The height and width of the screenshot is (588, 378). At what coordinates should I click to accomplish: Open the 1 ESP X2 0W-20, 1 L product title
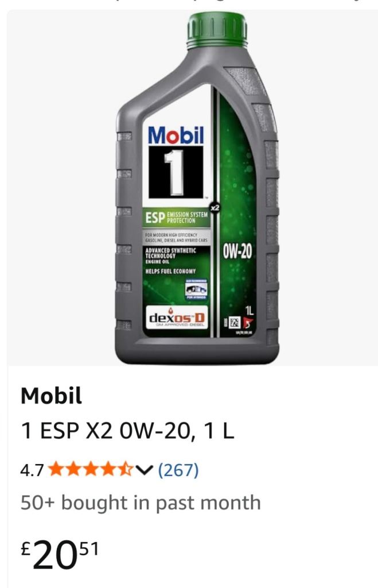tap(127, 431)
